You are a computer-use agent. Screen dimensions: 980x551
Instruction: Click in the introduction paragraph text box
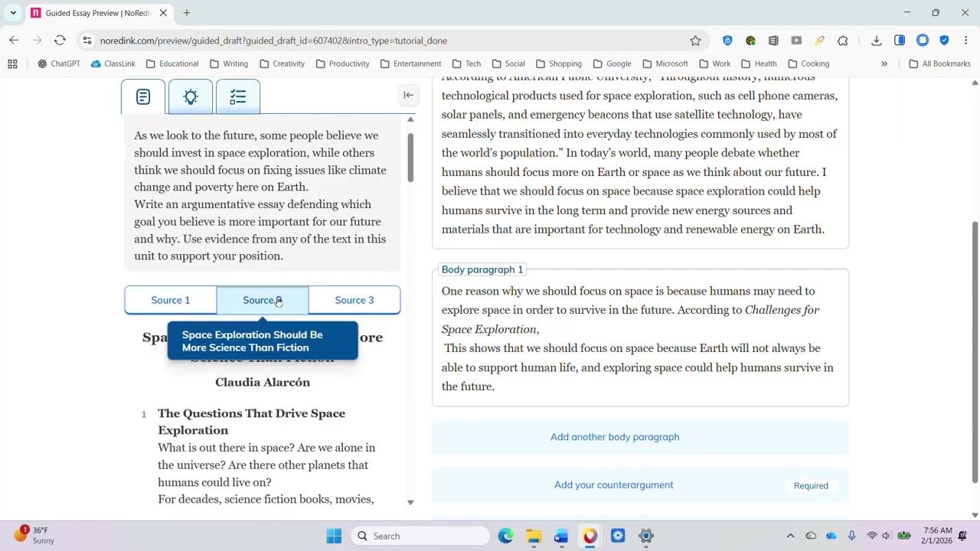click(x=640, y=162)
